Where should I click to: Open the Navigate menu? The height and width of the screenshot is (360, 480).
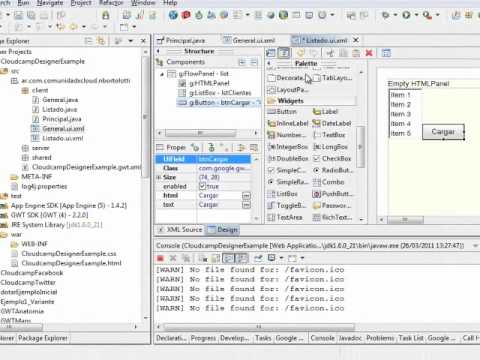coord(50,3)
